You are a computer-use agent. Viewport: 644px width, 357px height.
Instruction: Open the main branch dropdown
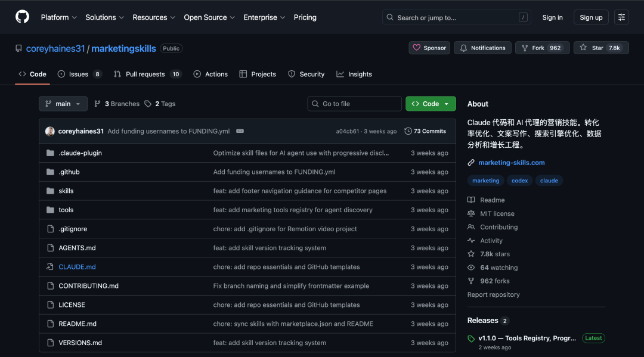pos(63,103)
